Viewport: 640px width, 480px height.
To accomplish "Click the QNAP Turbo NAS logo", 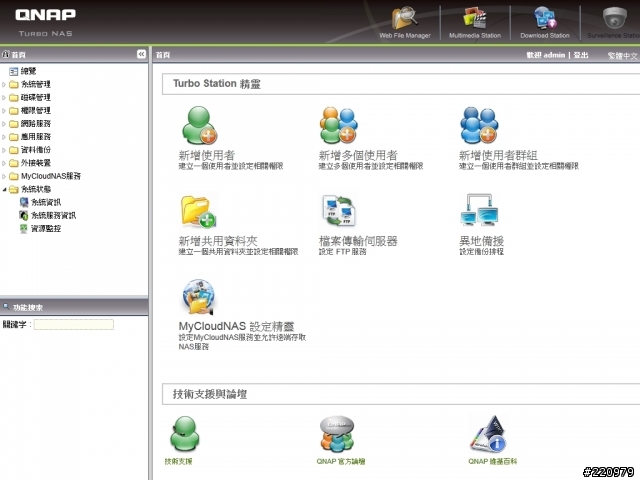I will click(45, 22).
